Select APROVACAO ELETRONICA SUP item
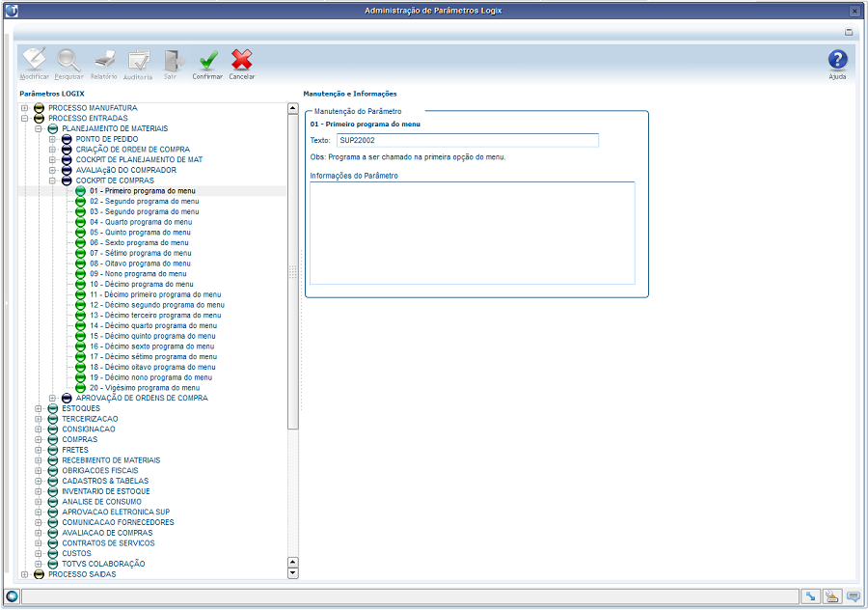Image resolution: width=868 pixels, height=610 pixels. tap(116, 512)
